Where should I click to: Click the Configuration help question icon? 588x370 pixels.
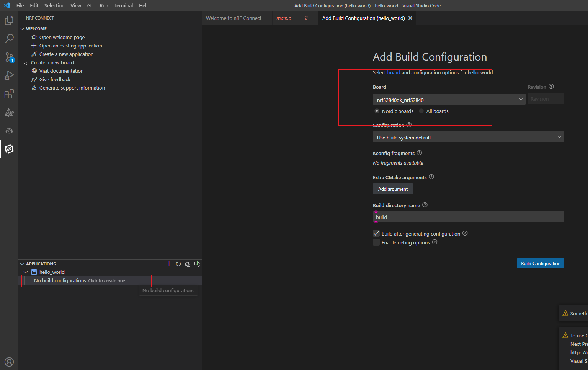(409, 125)
